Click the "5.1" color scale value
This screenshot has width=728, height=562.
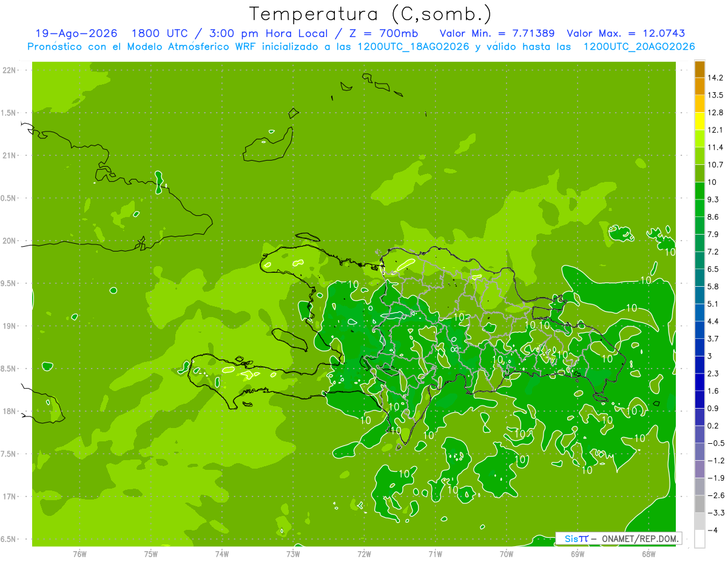tap(713, 304)
